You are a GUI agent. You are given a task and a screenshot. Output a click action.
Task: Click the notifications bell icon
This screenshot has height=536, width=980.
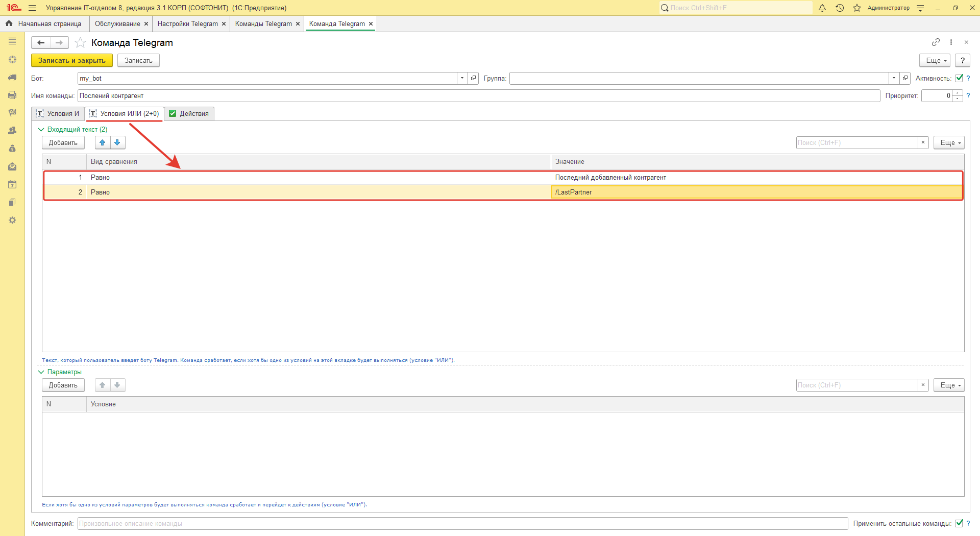point(822,8)
